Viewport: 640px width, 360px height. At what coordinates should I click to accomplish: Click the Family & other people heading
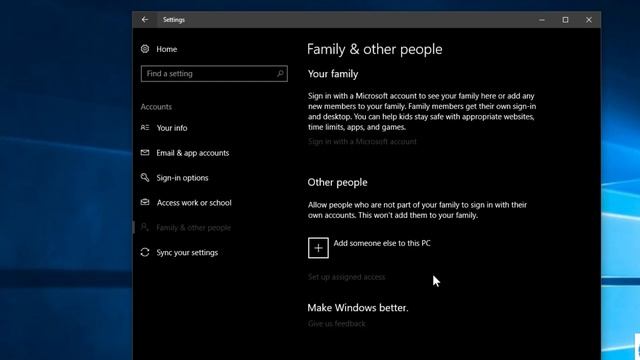[374, 49]
